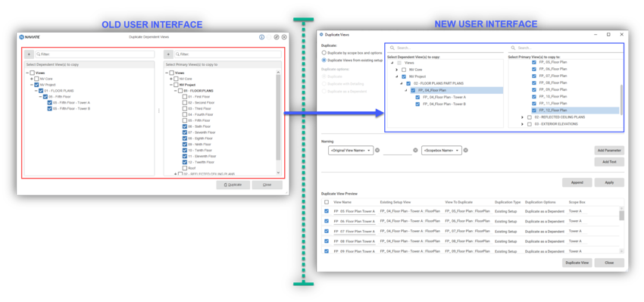Screen dimensions: 644x302
Task: Click the Duplicate View button
Action: [x=577, y=263]
